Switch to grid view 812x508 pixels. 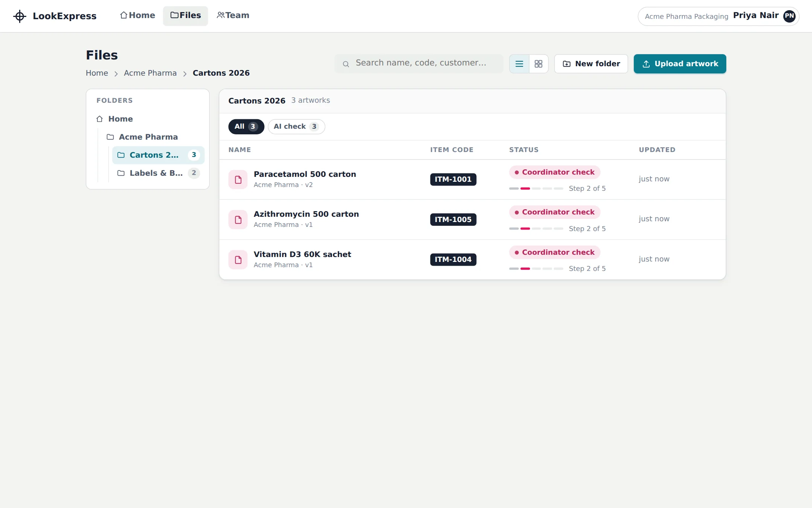coord(538,64)
